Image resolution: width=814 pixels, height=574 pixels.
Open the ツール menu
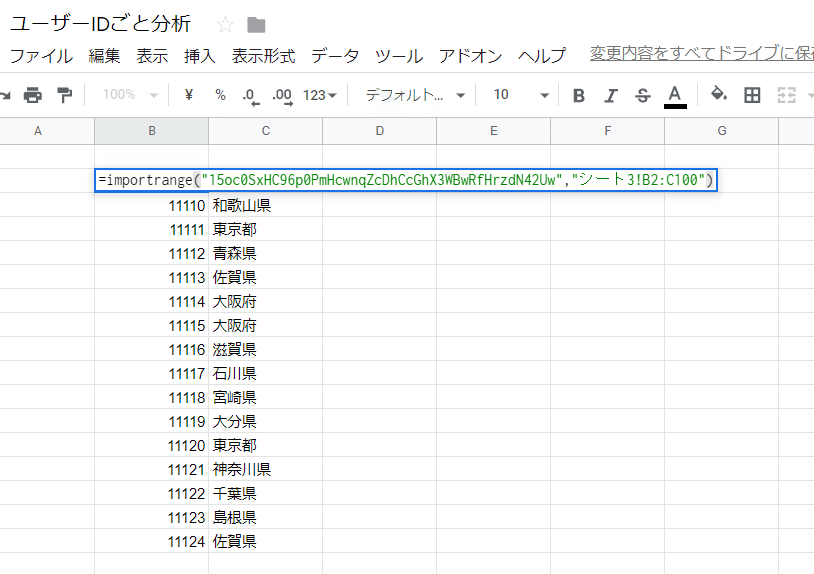point(399,56)
